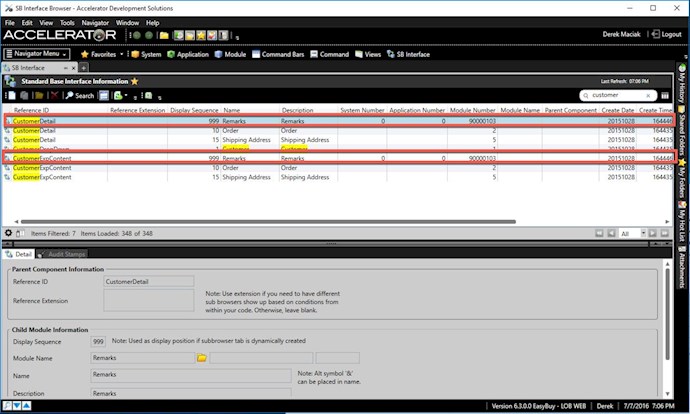The width and height of the screenshot is (690, 414).
Task: Click the open folder icon in browser toolbar
Action: coord(39,95)
